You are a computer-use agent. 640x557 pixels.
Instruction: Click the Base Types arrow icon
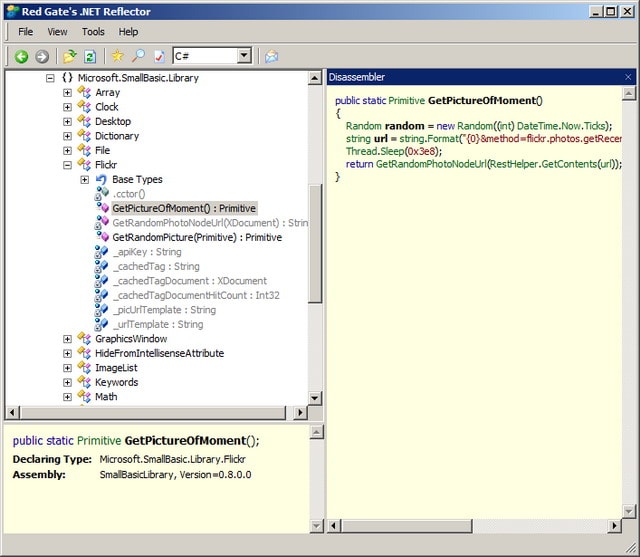[101, 180]
